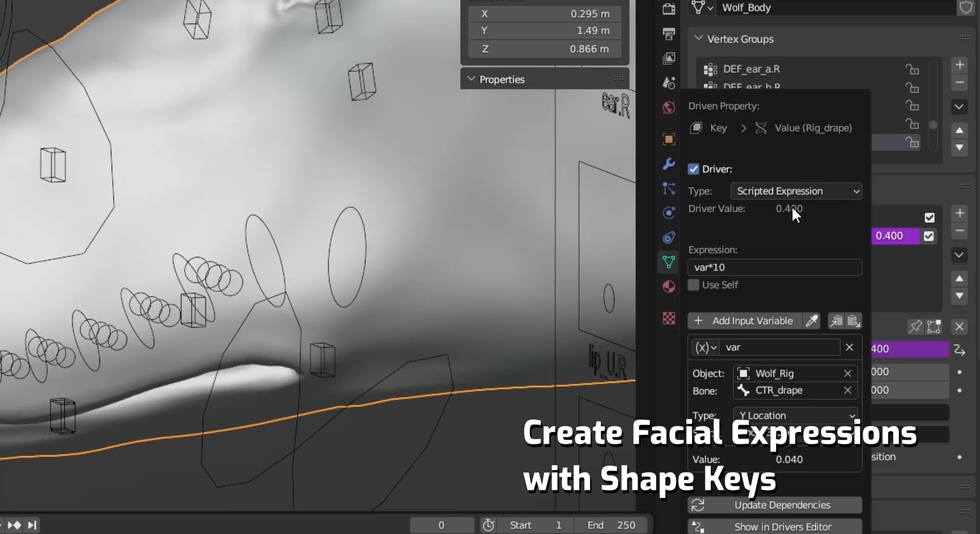
Task: Open the Modifier Properties wrench tab
Action: (x=668, y=164)
